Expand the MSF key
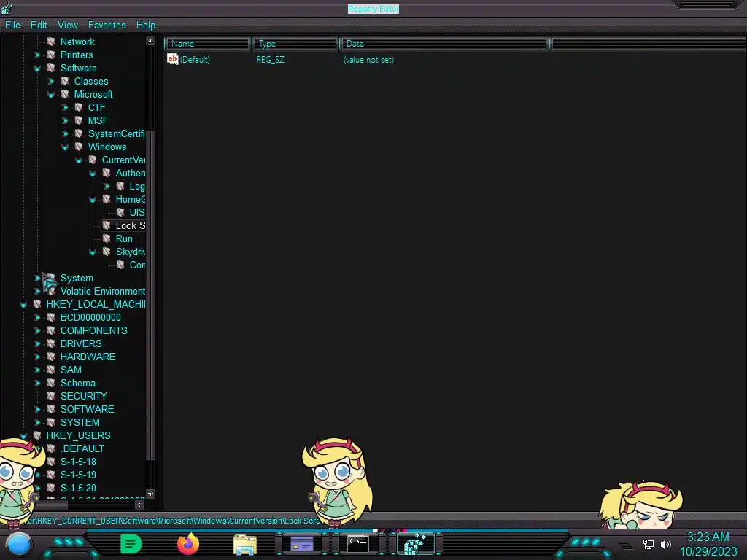The width and height of the screenshot is (747, 560). tap(65, 121)
